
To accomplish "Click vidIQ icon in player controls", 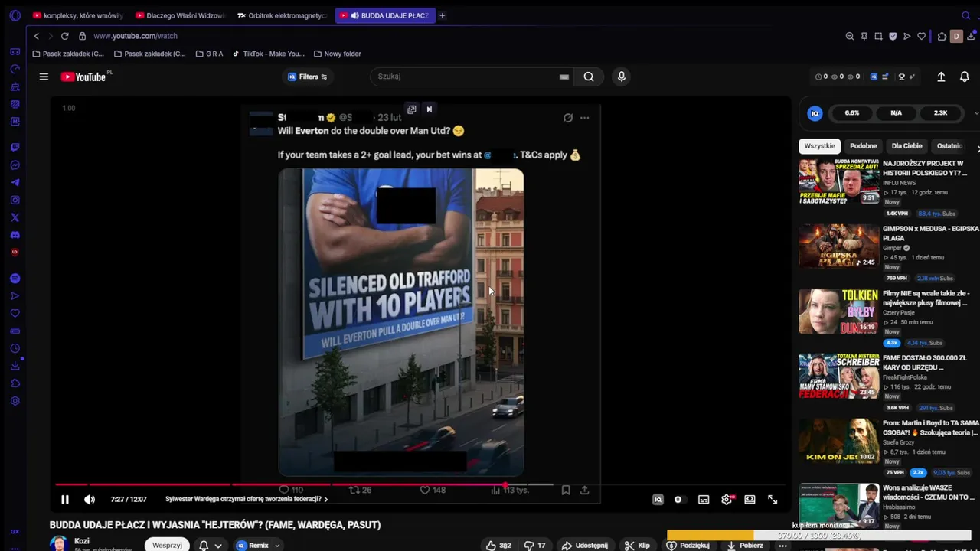I will tap(658, 500).
